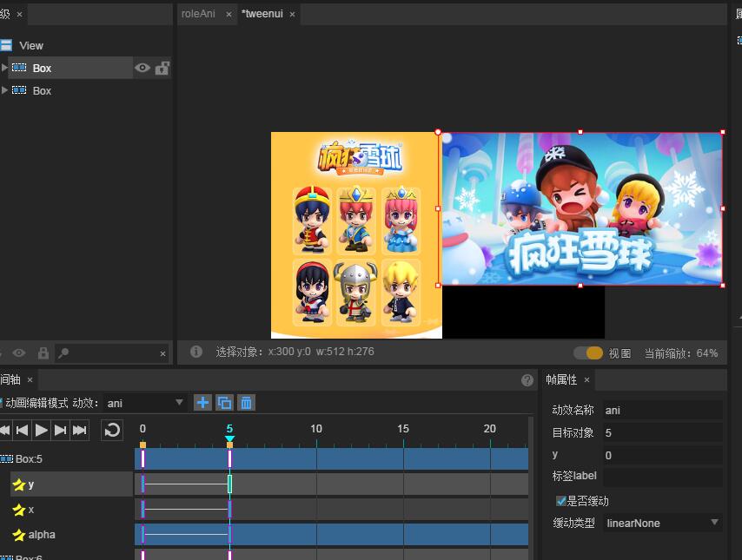Open the timeline help icon
This screenshot has width=742, height=560.
coord(527,379)
